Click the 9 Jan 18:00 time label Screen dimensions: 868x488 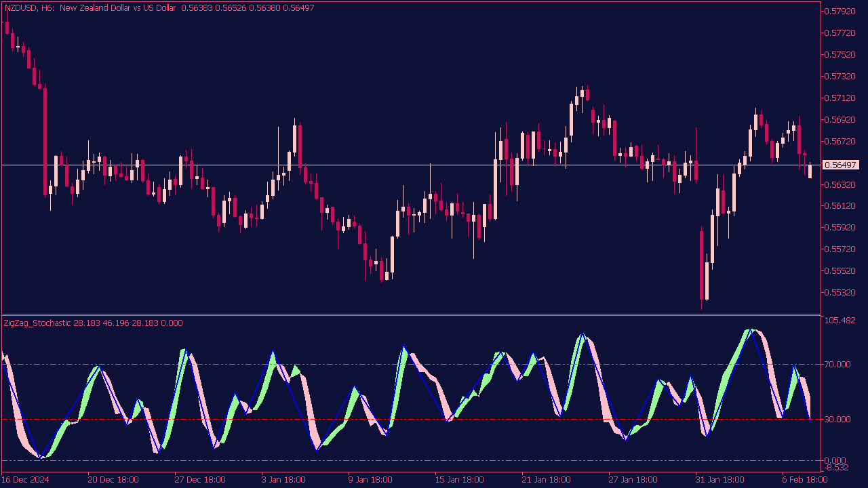[372, 480]
